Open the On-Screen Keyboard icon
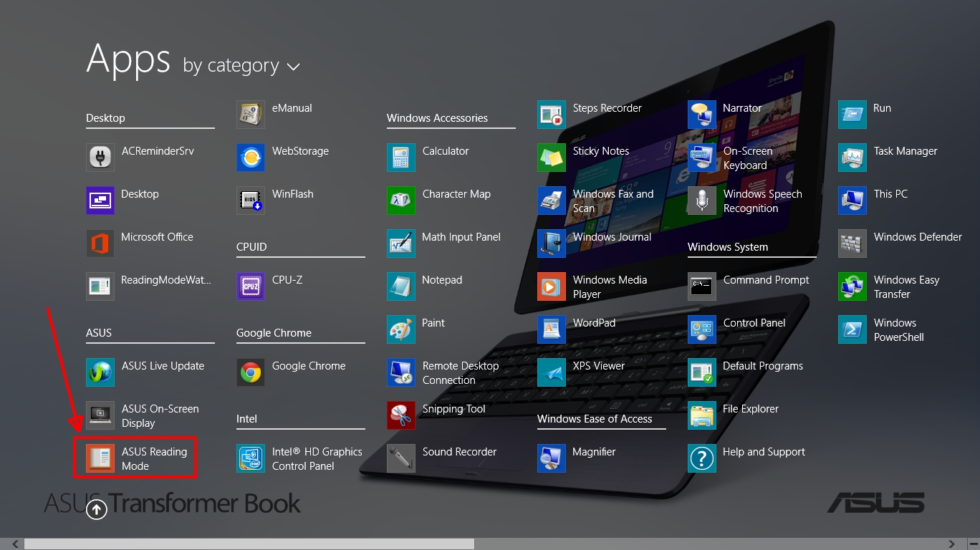The image size is (980, 550). tap(702, 158)
